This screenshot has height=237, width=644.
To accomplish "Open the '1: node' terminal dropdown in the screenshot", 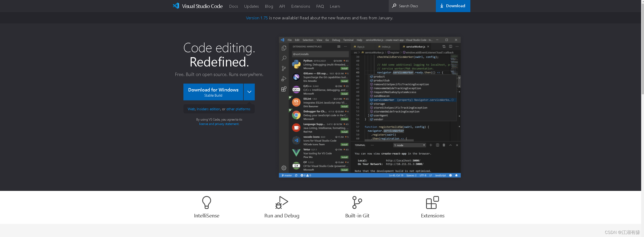I will click(x=410, y=145).
